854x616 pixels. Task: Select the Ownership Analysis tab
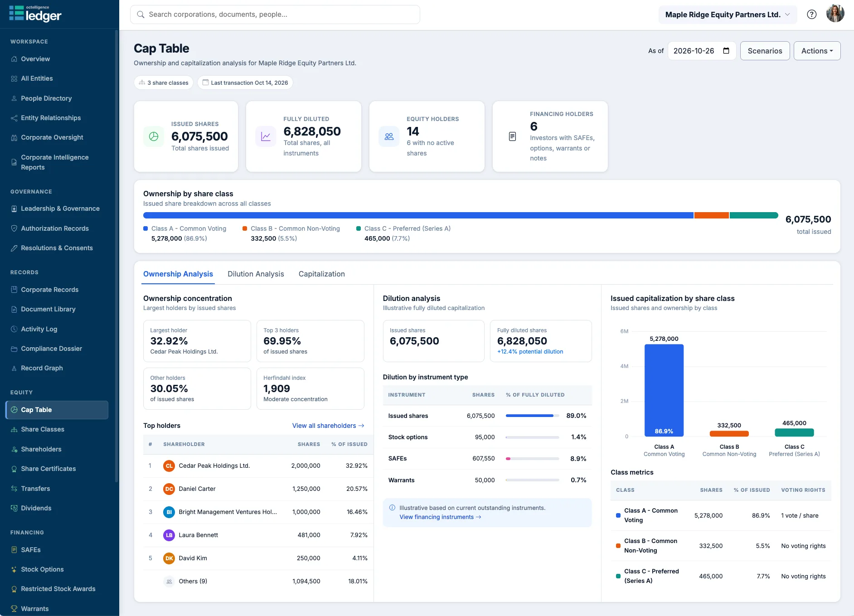178,274
